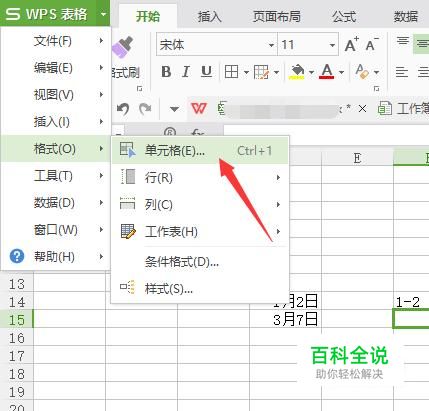Select row 15 header
This screenshot has height=411, width=429.
(x=17, y=320)
